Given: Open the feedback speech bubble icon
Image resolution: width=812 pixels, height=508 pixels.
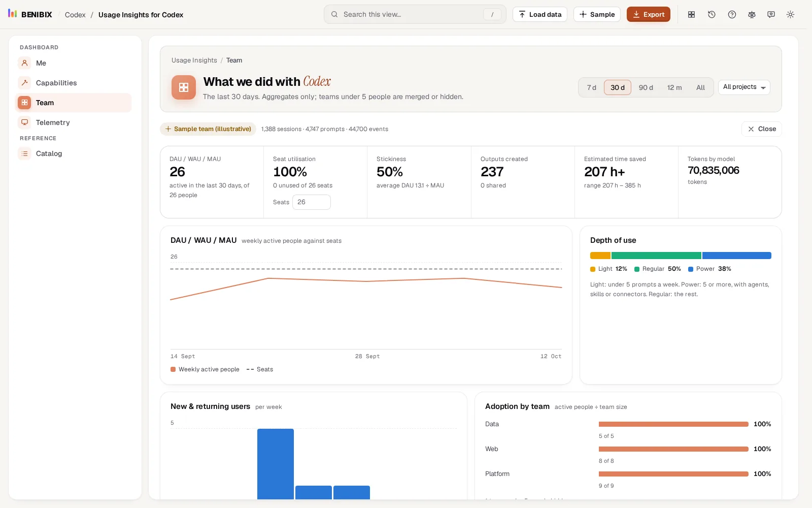Looking at the screenshot, I should pyautogui.click(x=771, y=14).
